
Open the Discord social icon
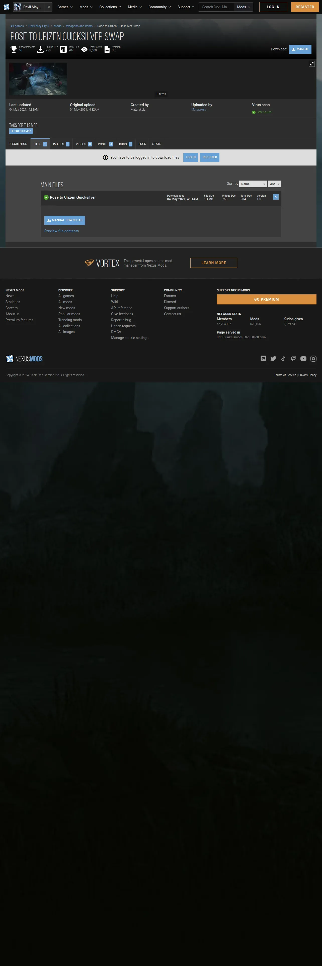pos(263,358)
